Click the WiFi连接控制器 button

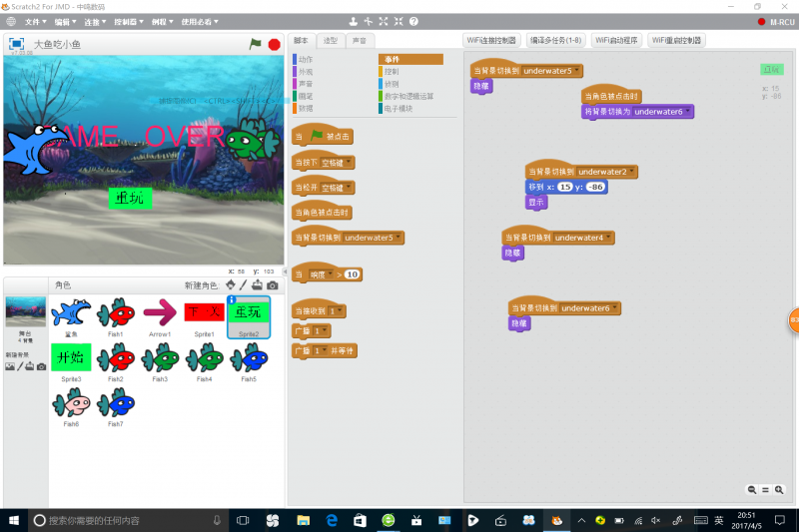point(491,40)
